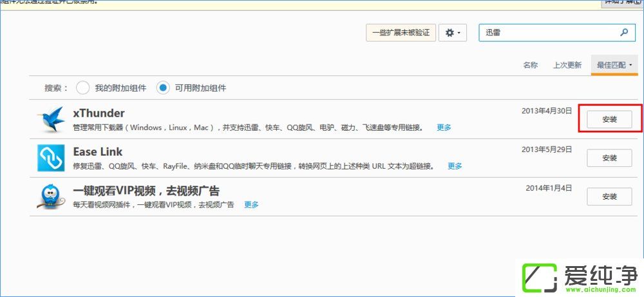
Task: Click the search field containing 迅雷
Action: click(547, 33)
